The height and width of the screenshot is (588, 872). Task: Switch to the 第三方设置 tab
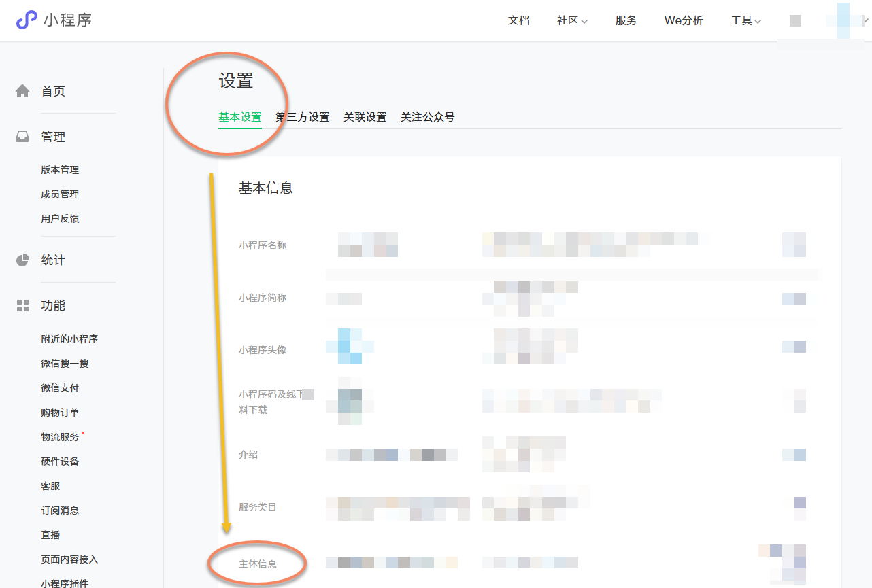click(302, 117)
